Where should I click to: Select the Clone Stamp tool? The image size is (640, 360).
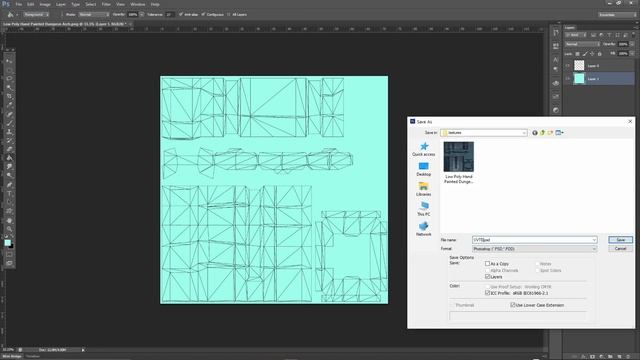(x=9, y=132)
